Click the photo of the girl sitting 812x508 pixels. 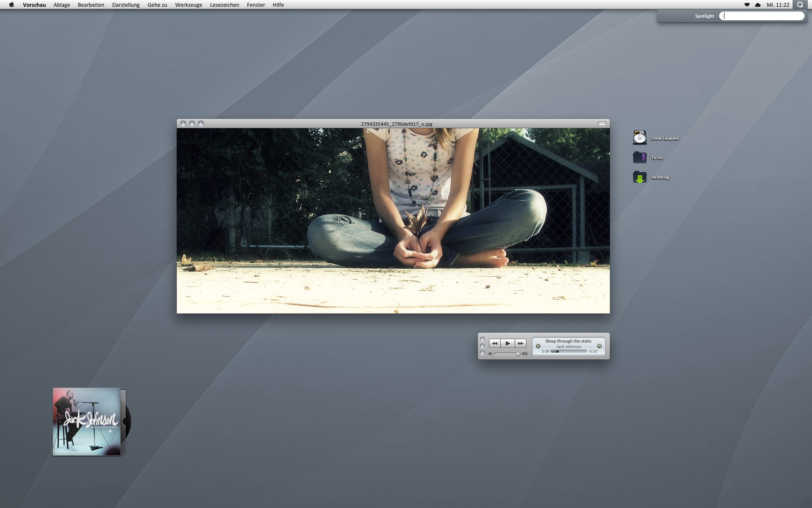(x=393, y=221)
